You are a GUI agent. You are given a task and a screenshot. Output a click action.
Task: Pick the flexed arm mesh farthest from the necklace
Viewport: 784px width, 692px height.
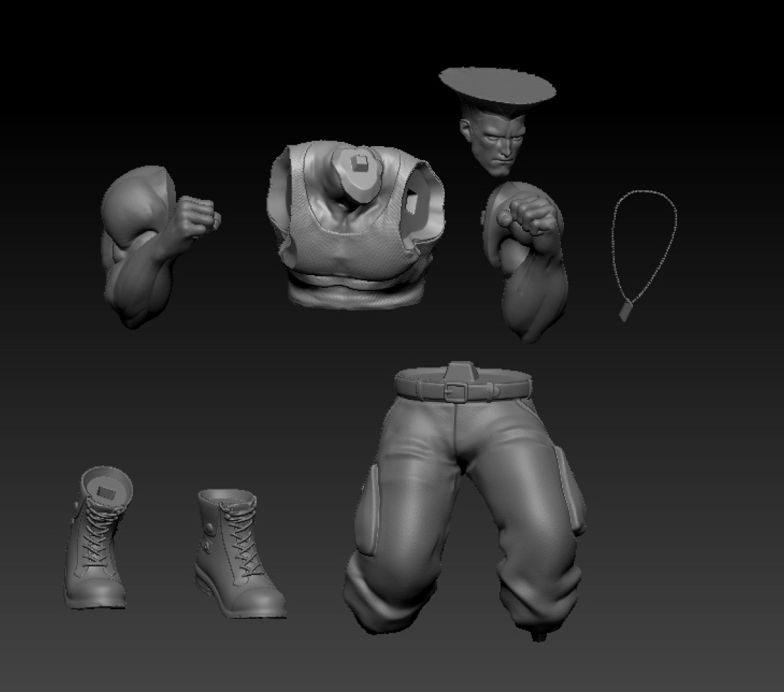[x=159, y=246]
